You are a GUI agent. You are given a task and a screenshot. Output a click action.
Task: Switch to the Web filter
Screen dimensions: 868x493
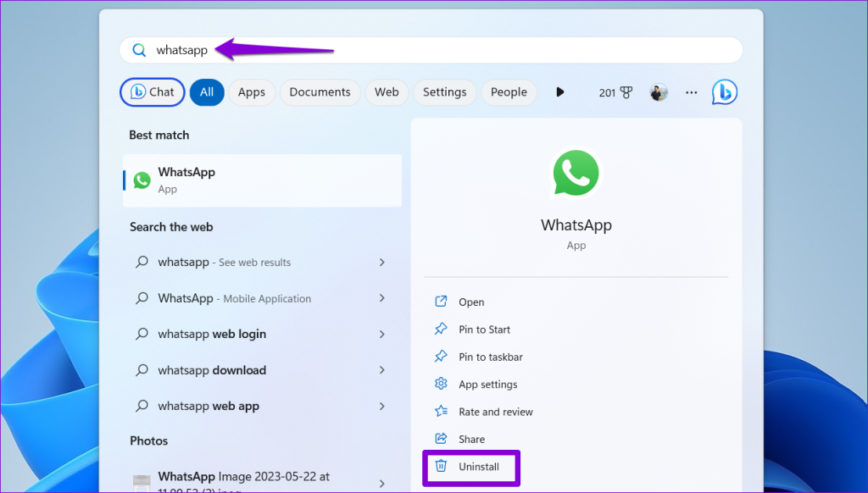click(x=387, y=91)
